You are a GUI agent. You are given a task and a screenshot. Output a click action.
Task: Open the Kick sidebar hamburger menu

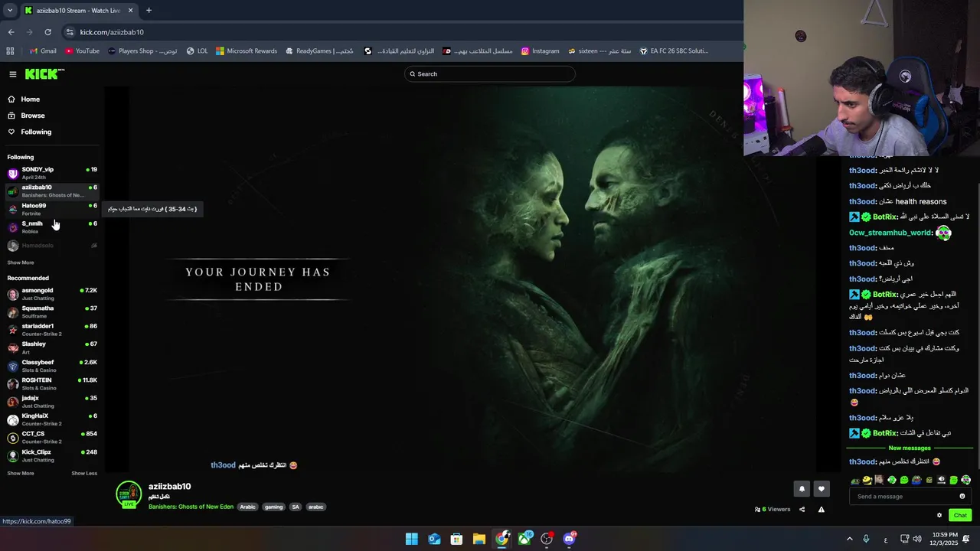coord(13,74)
